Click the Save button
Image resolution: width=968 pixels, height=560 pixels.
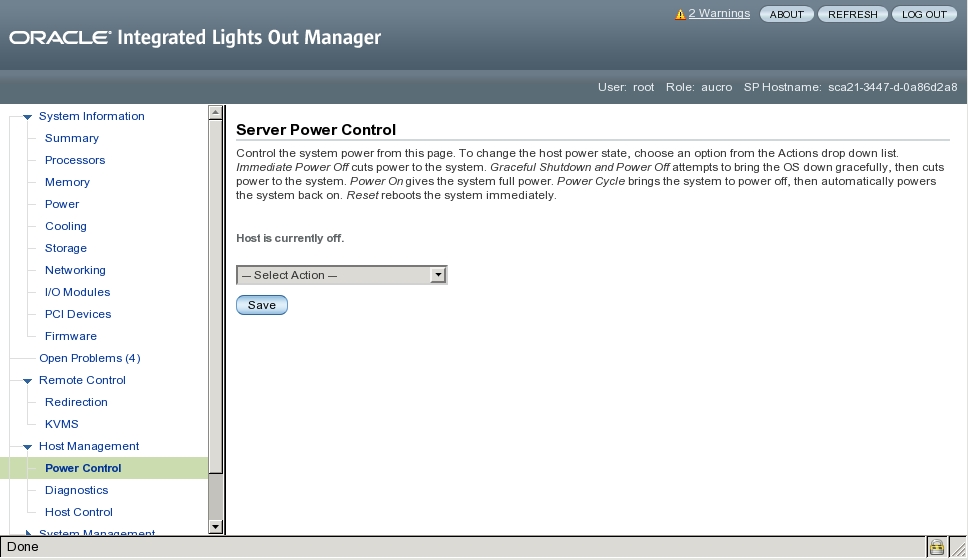(262, 305)
